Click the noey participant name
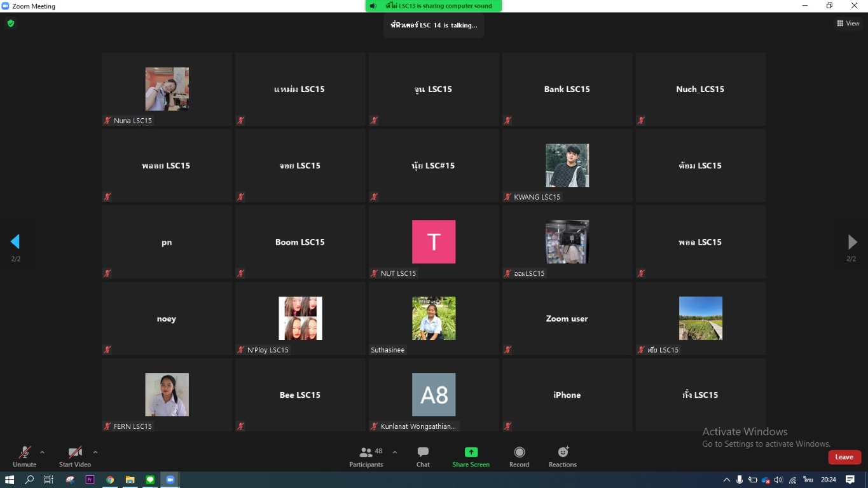868x488 pixels. 167,318
